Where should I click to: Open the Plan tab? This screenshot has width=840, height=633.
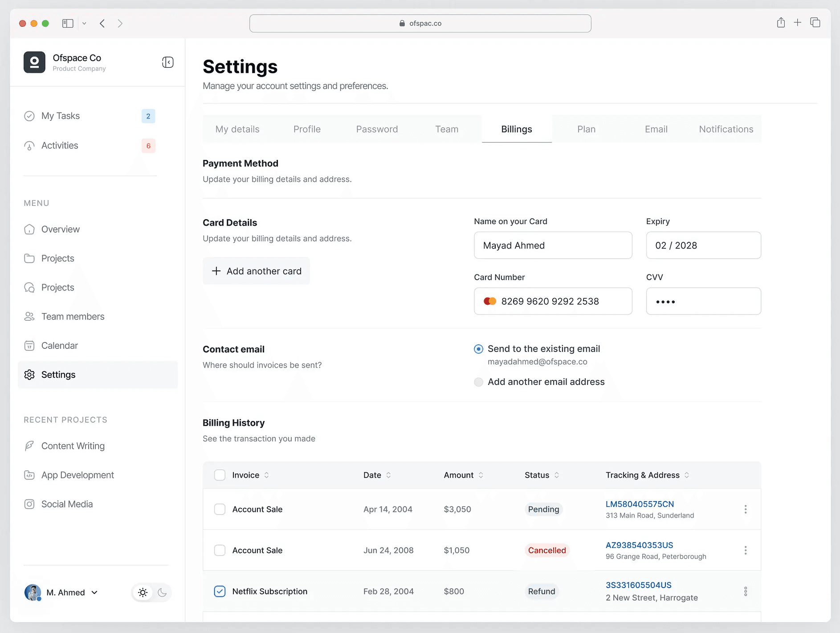pos(586,129)
